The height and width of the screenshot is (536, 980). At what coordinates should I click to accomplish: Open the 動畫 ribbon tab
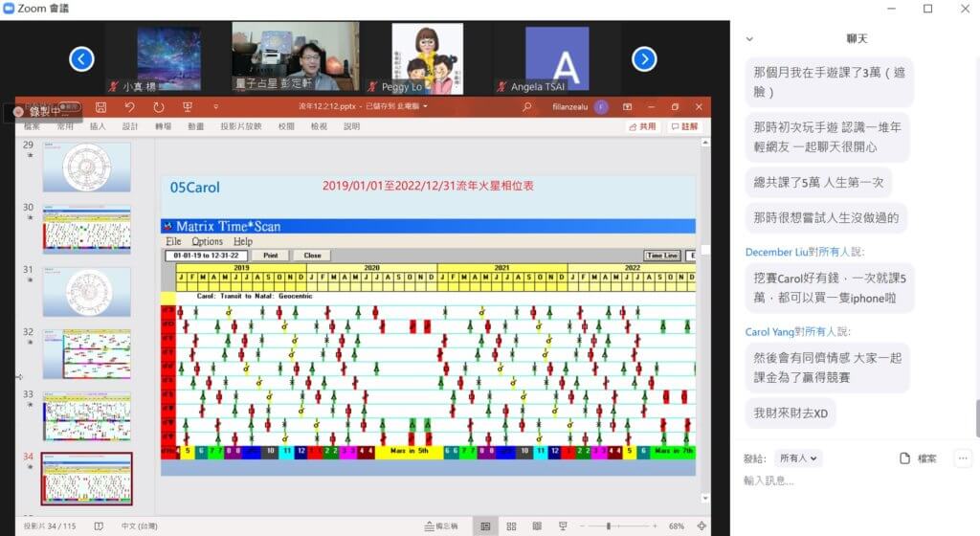195,126
